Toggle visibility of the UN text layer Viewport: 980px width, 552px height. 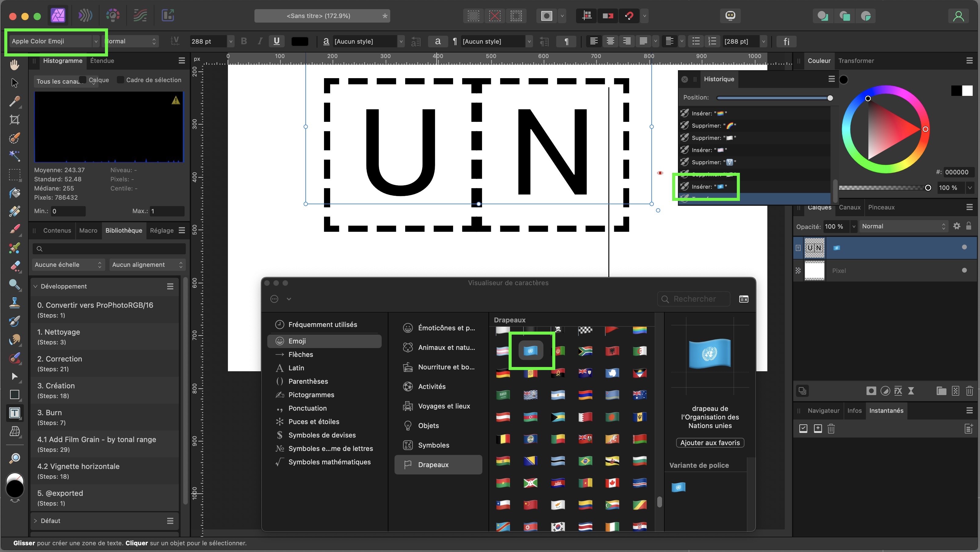click(964, 247)
